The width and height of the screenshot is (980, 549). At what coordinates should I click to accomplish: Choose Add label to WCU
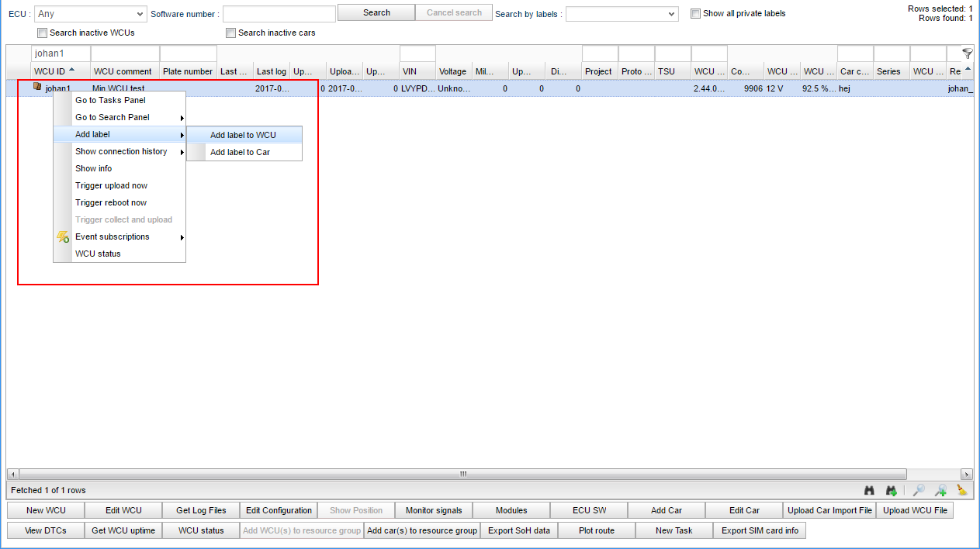[243, 135]
